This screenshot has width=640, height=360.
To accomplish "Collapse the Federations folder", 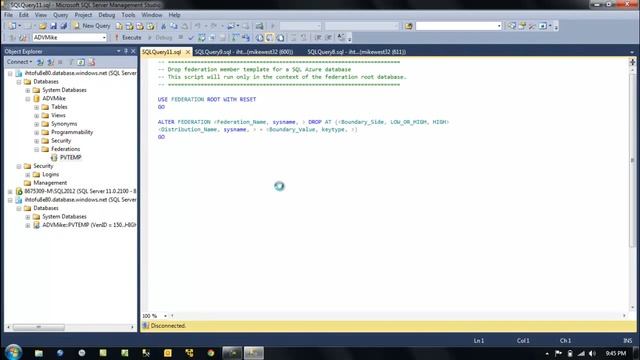I will point(36,149).
